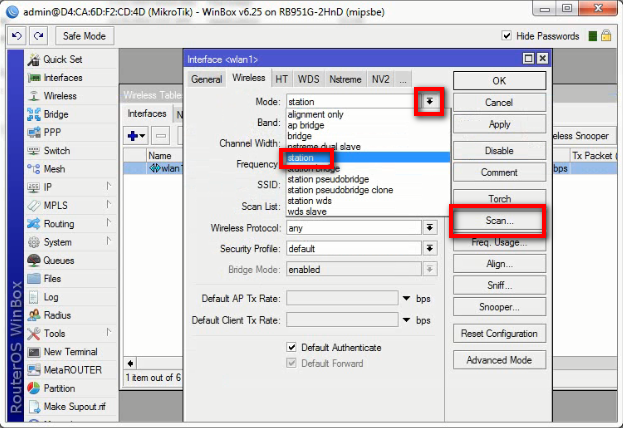Screen dimensions: 623x428
Task: Click the minus remove icon in Wireless Tables
Action: tap(161, 136)
